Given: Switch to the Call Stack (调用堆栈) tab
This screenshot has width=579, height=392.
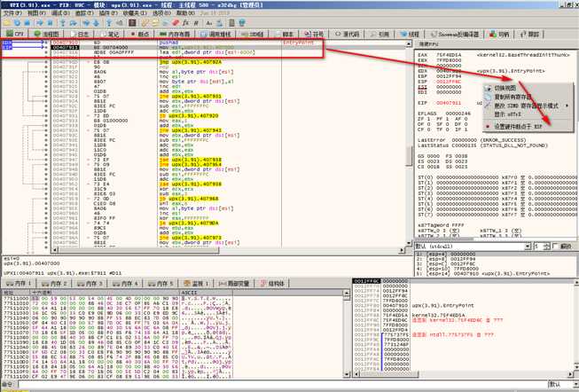Looking at the screenshot, I should tap(215, 34).
